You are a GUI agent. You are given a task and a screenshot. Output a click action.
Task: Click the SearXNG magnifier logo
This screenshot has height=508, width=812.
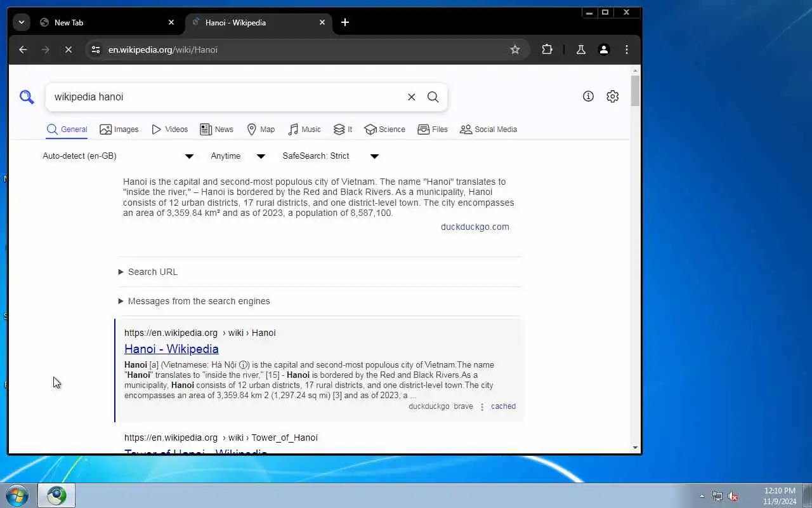27,97
